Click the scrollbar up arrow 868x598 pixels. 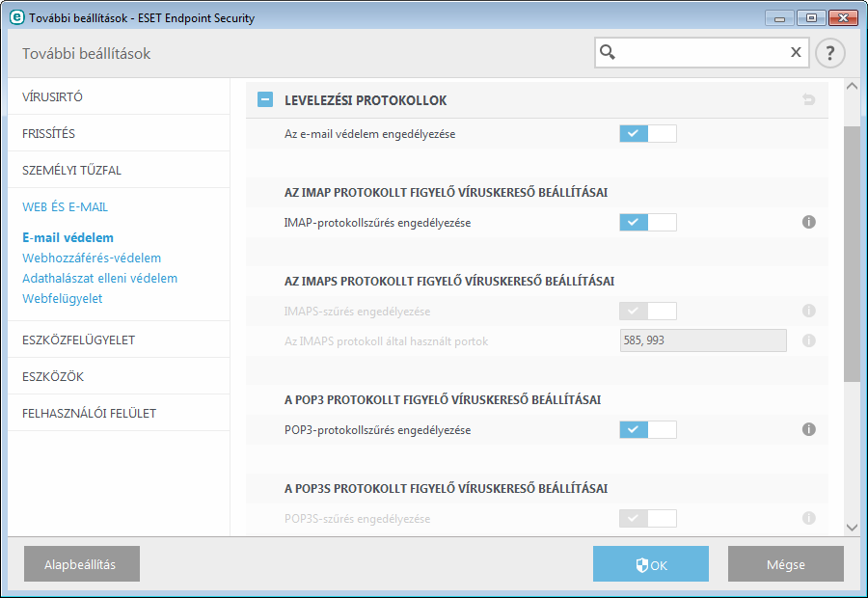pyautogui.click(x=852, y=86)
